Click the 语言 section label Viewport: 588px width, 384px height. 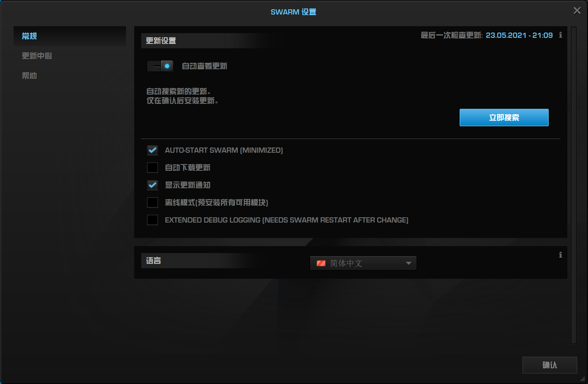coord(153,261)
